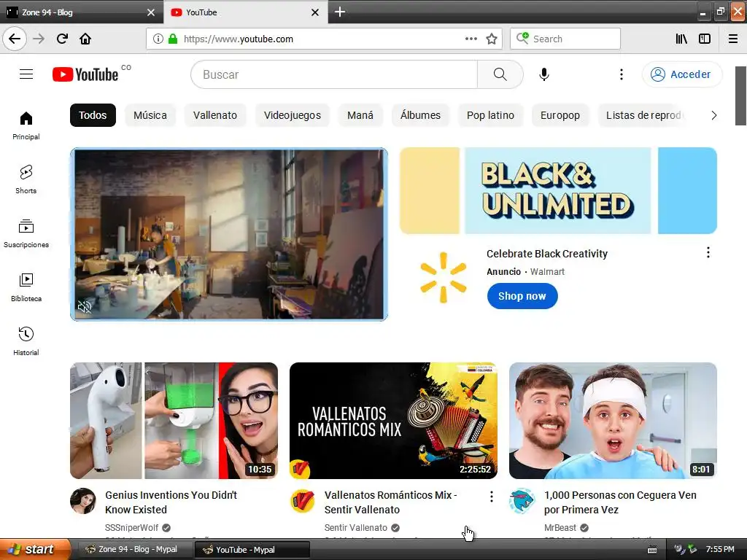The image size is (747, 560).
Task: Click the browser forward arrow
Action: (39, 39)
